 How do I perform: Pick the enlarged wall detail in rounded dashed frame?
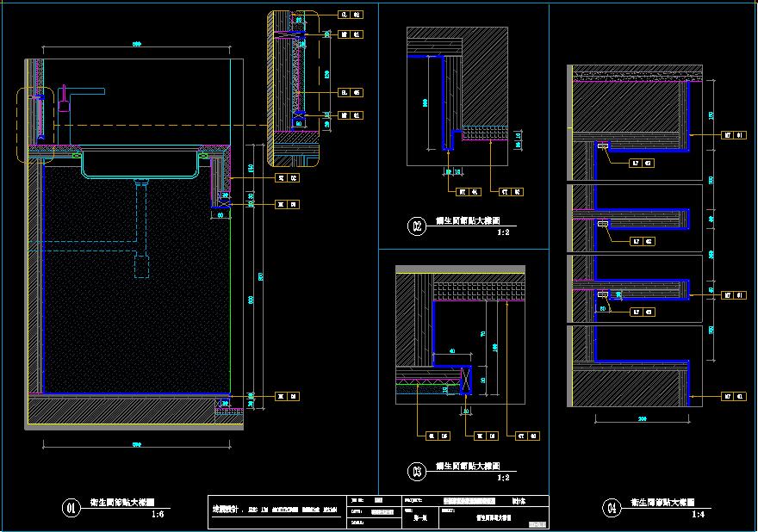293,89
